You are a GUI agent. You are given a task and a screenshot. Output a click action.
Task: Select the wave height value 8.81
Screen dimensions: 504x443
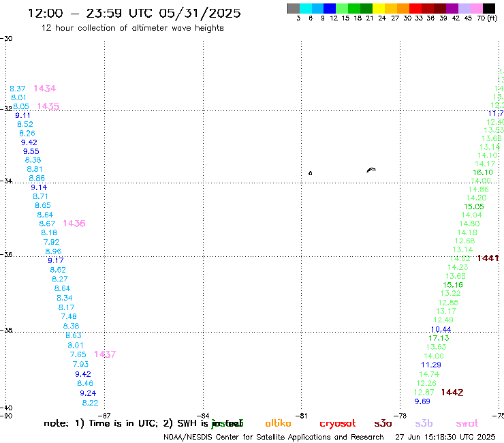[35, 169]
